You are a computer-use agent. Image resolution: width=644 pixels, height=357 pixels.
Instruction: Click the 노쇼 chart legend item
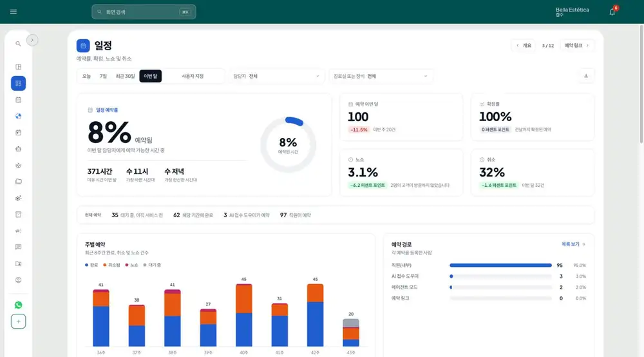pos(131,265)
